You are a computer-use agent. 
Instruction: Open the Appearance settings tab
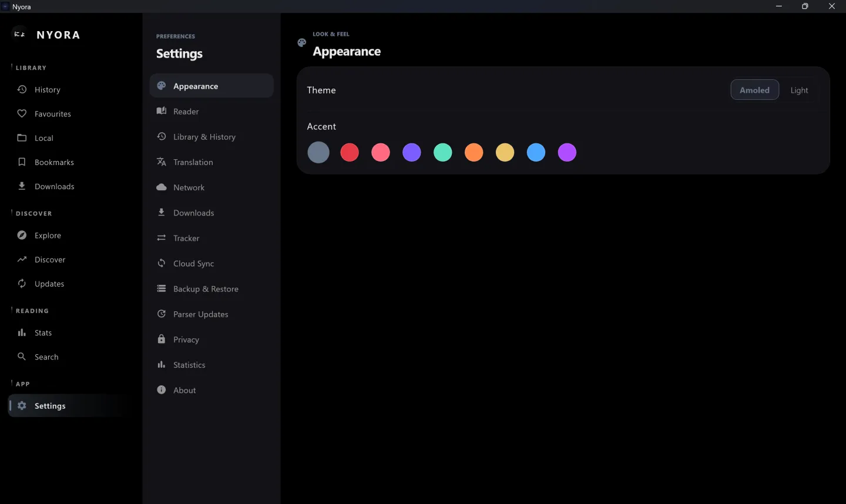pos(211,86)
